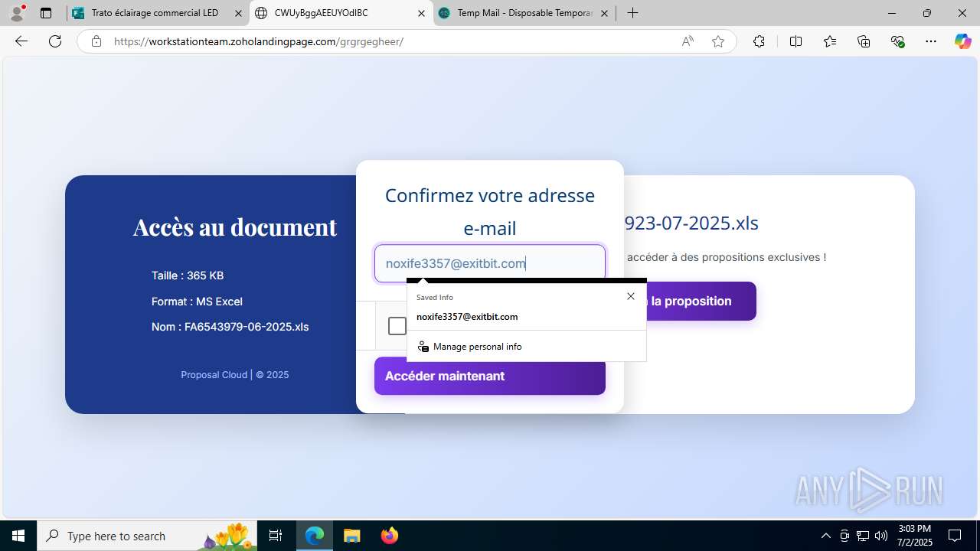Toggle split screen view
The image size is (980, 551).
(x=795, y=41)
